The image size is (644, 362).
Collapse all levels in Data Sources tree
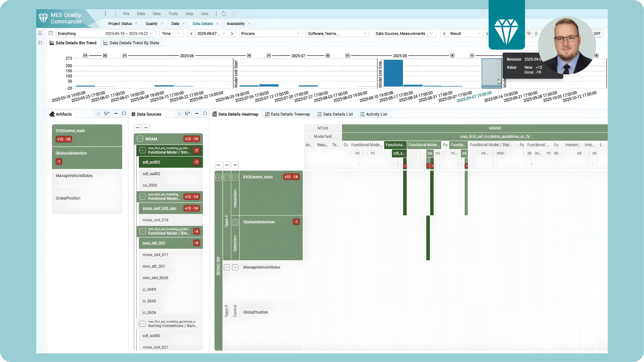tap(138, 127)
